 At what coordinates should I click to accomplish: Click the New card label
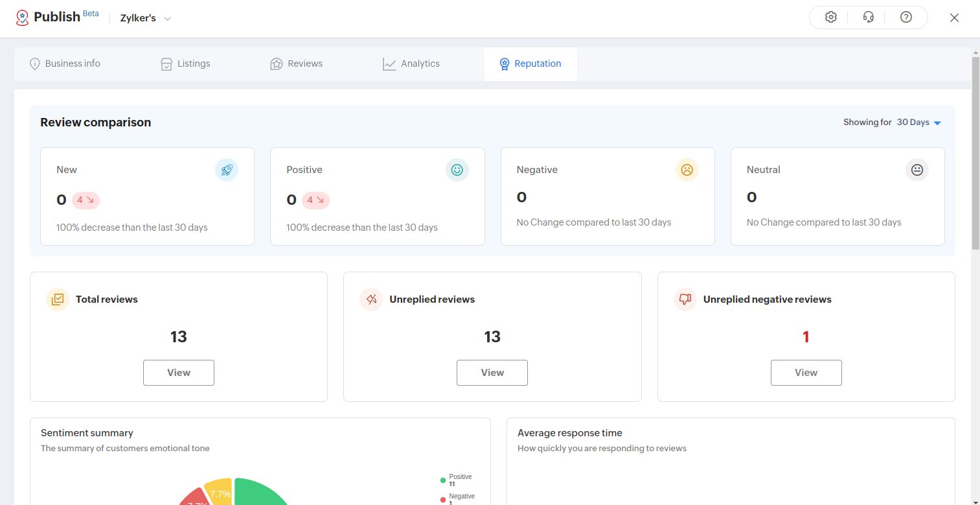tap(67, 170)
